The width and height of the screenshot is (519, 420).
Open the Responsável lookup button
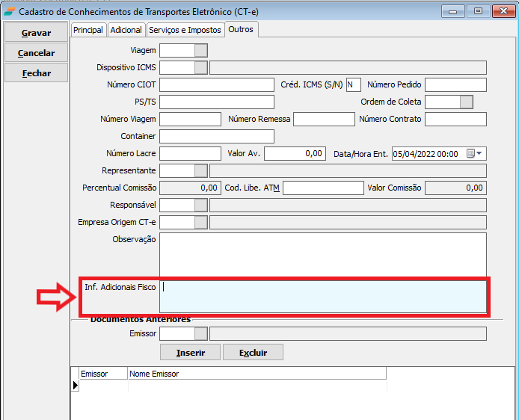pos(200,205)
